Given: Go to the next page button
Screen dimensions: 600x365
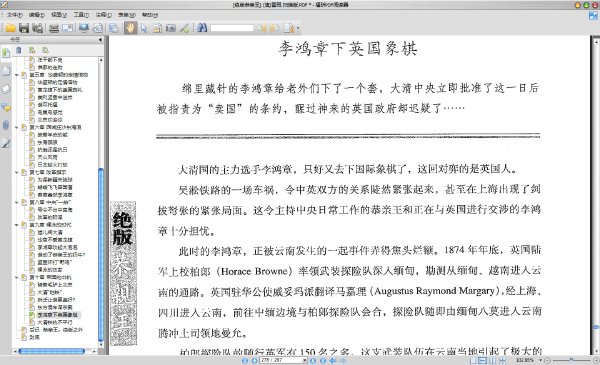Looking at the screenshot, I should coord(313,360).
